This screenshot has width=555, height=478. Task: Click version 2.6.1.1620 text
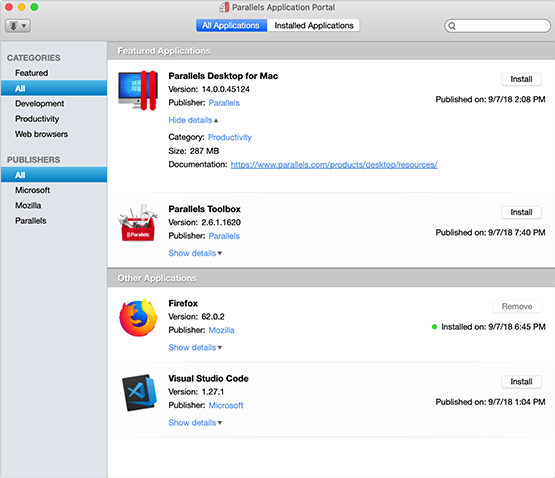pos(221,222)
